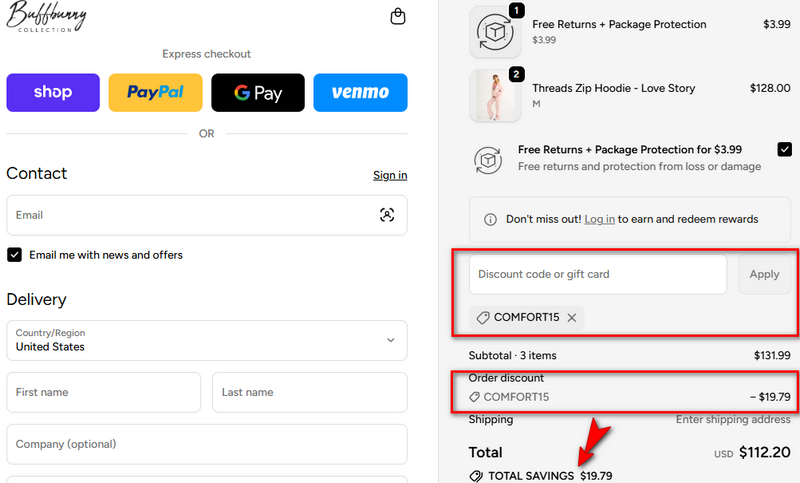Follow the Log in rewards link
800x483 pixels.
(599, 219)
